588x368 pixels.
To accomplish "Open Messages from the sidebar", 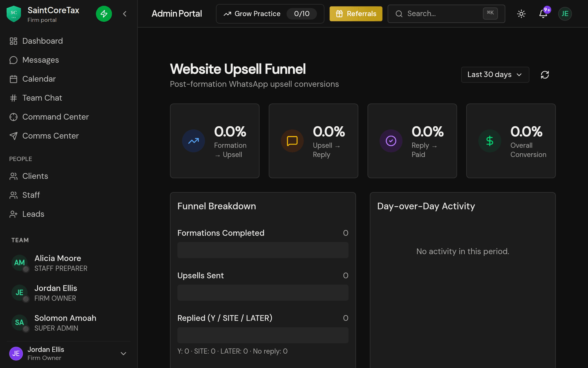I will click(x=69, y=60).
